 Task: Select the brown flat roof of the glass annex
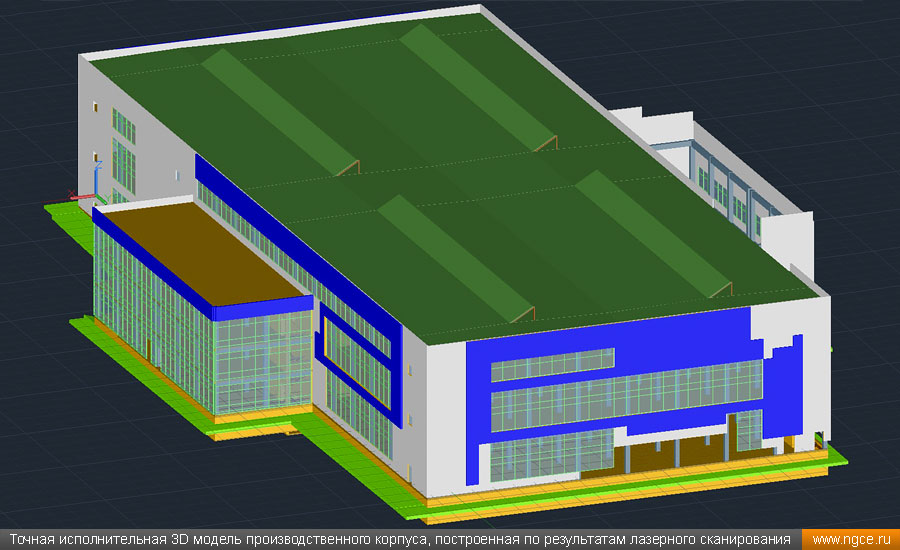[x=205, y=253]
